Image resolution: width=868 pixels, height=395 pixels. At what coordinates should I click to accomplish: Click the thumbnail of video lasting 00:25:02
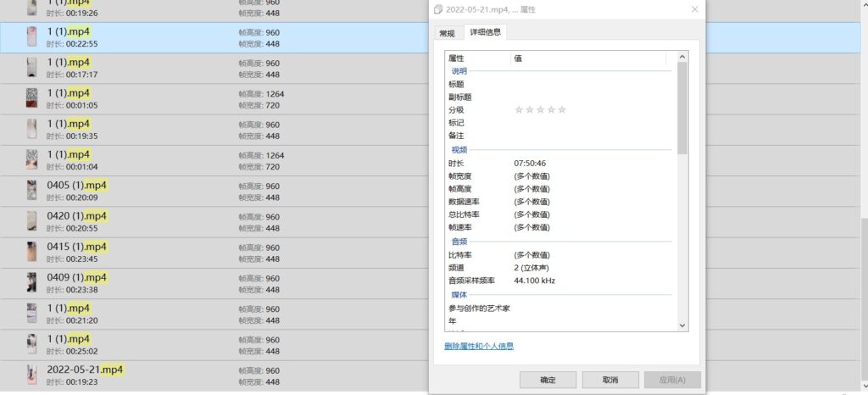(31, 344)
